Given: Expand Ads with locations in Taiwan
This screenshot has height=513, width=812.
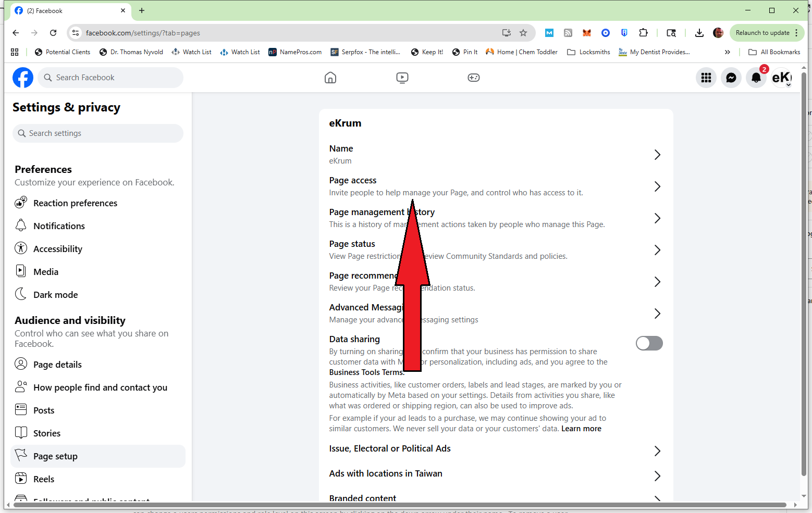Looking at the screenshot, I should click(657, 476).
